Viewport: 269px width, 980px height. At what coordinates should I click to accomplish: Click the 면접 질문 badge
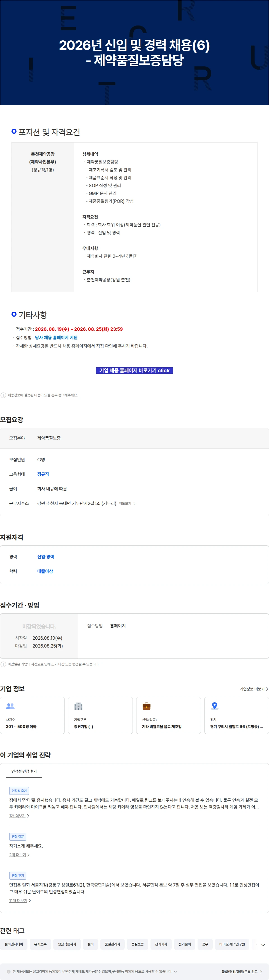(x=17, y=836)
